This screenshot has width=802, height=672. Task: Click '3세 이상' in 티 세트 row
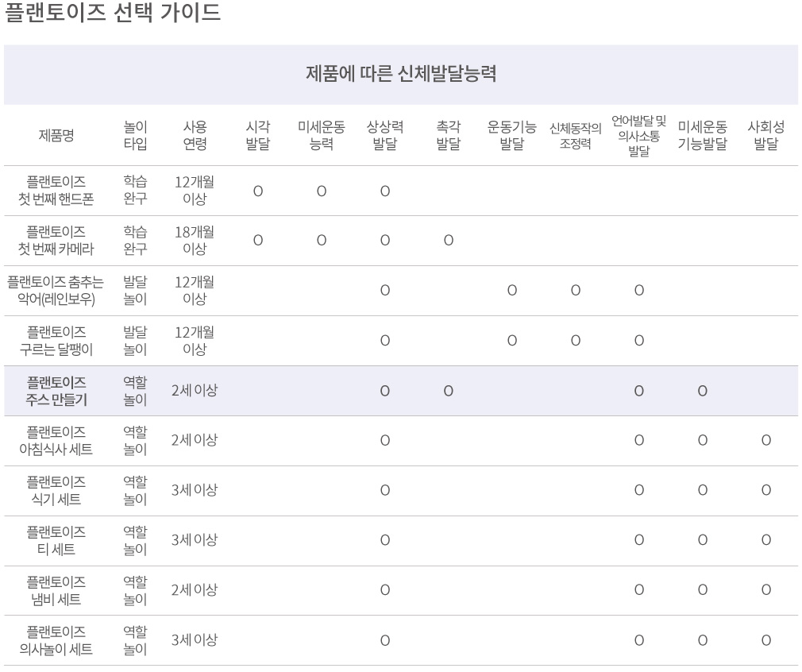pyautogui.click(x=195, y=540)
